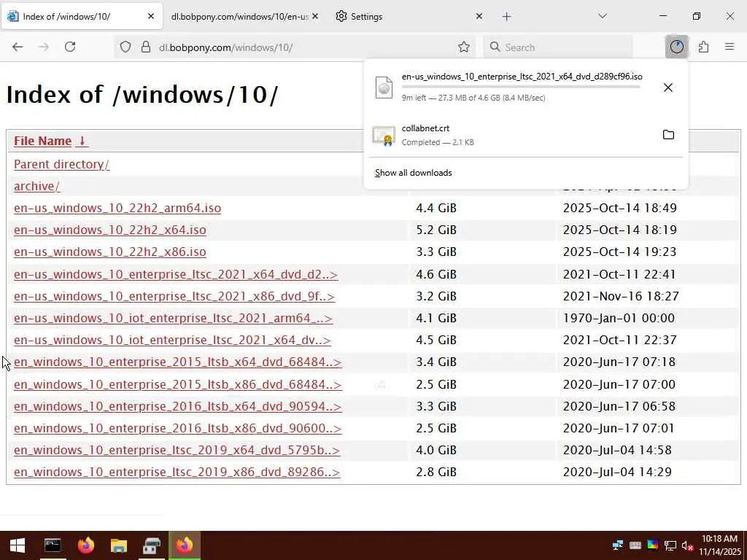
Task: Open first Firefox taskbar icon
Action: pyautogui.click(x=86, y=545)
